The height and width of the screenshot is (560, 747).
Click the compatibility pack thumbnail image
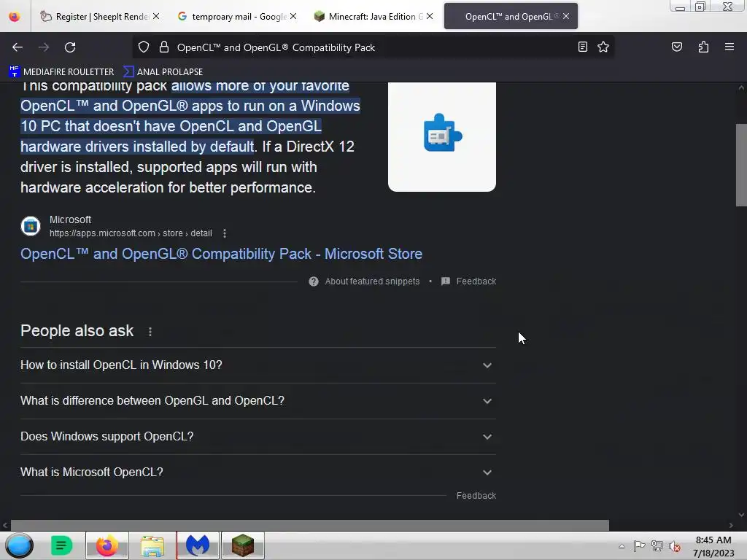point(441,136)
